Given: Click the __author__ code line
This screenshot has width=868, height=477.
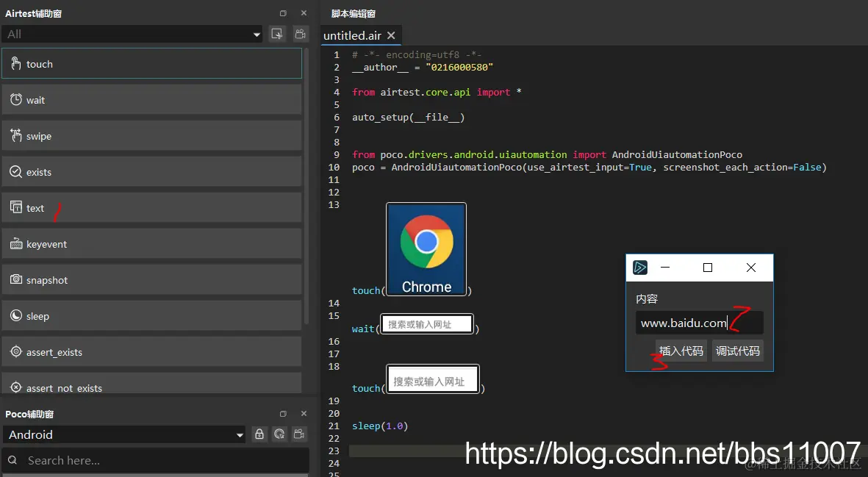Looking at the screenshot, I should click(423, 68).
